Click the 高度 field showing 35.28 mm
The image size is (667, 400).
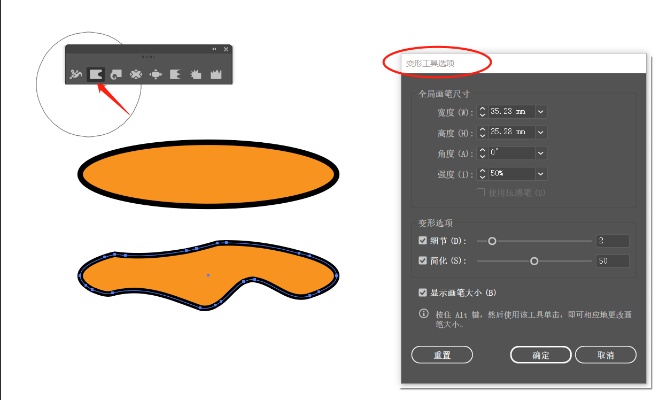tap(511, 132)
